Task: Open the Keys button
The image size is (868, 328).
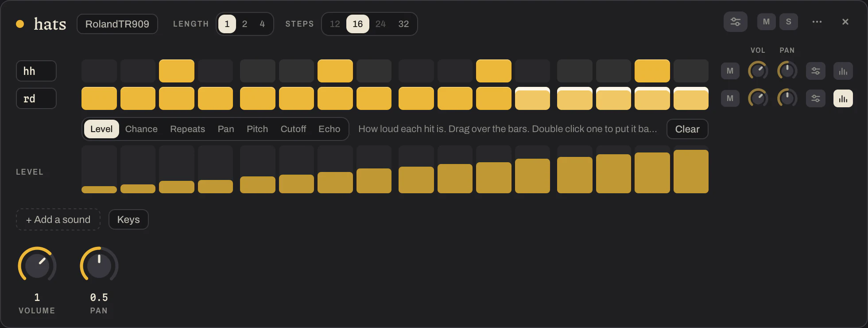Action: [128, 219]
